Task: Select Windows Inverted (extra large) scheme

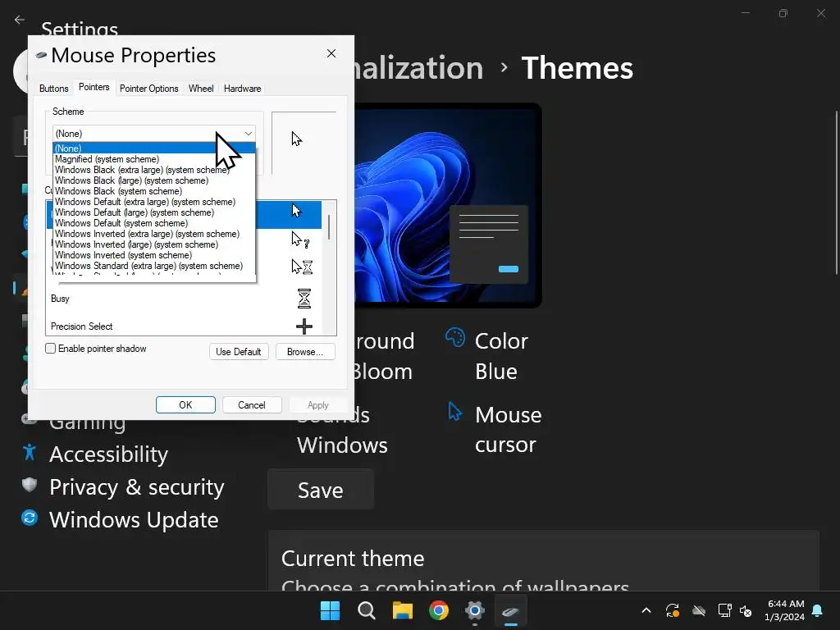Action: click(153, 234)
